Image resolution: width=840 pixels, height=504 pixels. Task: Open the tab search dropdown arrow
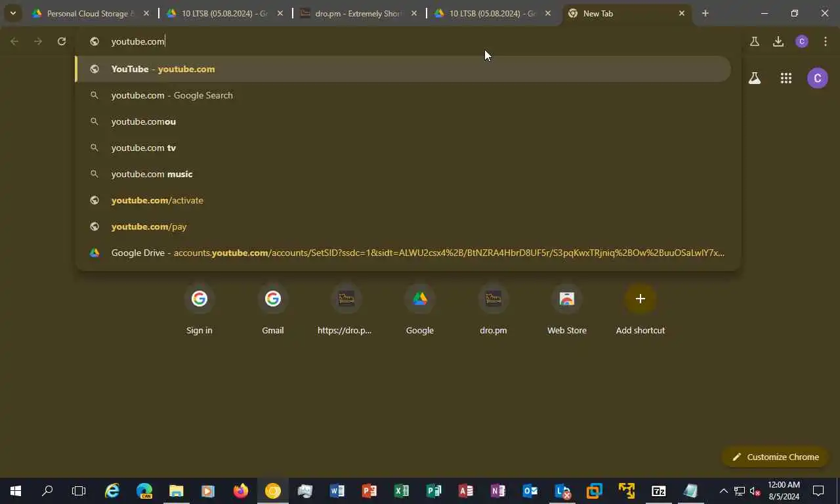point(12,13)
